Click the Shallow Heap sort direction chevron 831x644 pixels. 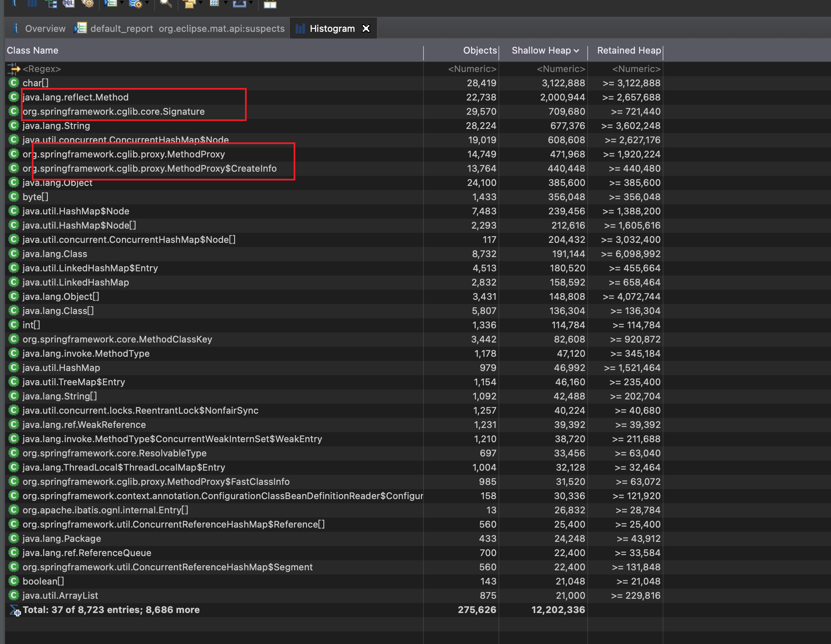tap(577, 51)
